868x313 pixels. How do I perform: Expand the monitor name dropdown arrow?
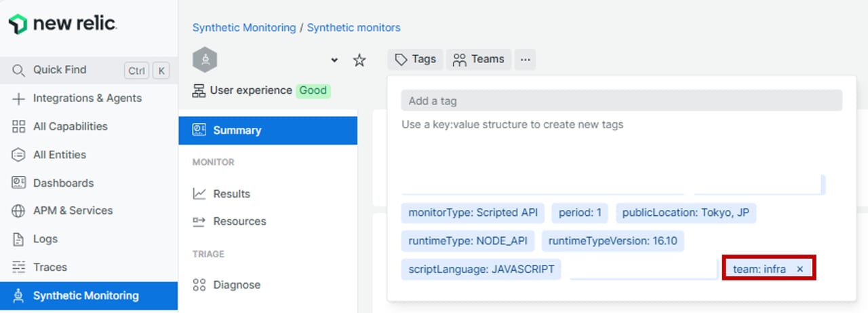334,60
